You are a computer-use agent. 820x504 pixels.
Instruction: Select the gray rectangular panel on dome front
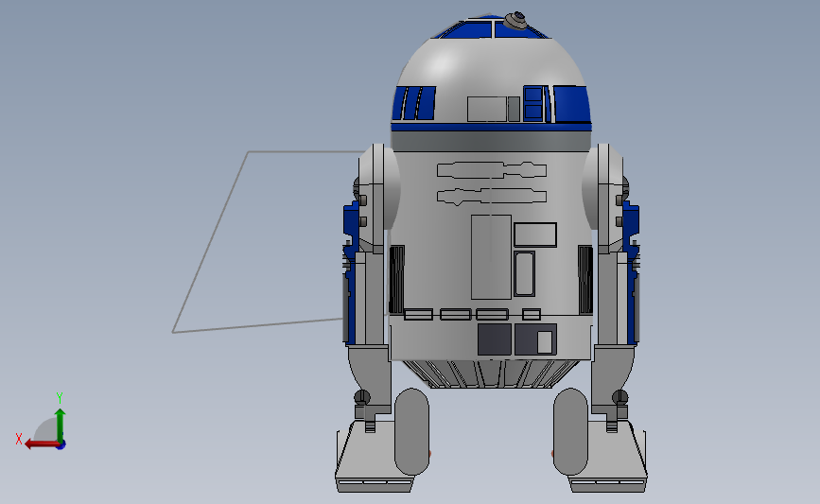pyautogui.click(x=487, y=109)
